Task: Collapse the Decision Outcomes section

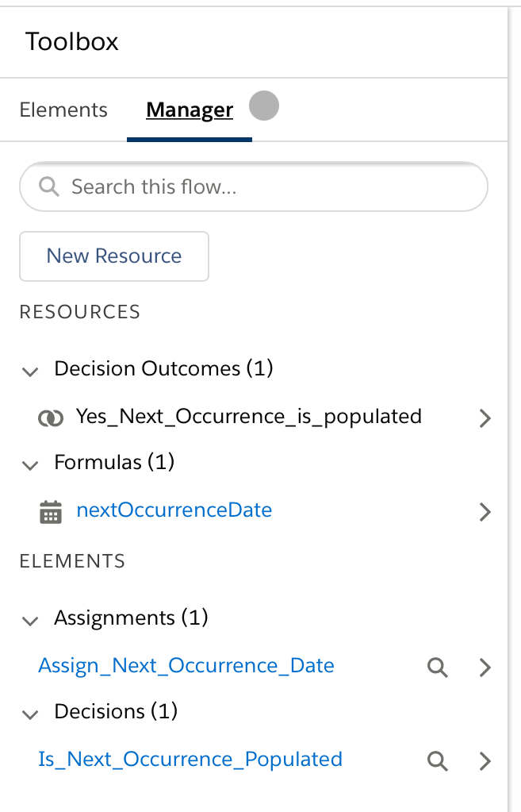Action: [29, 371]
